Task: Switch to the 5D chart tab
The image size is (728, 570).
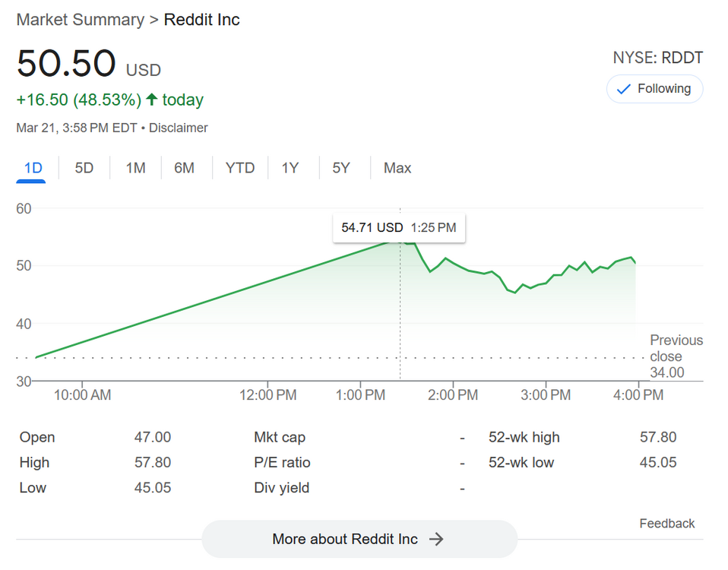Action: coord(84,168)
